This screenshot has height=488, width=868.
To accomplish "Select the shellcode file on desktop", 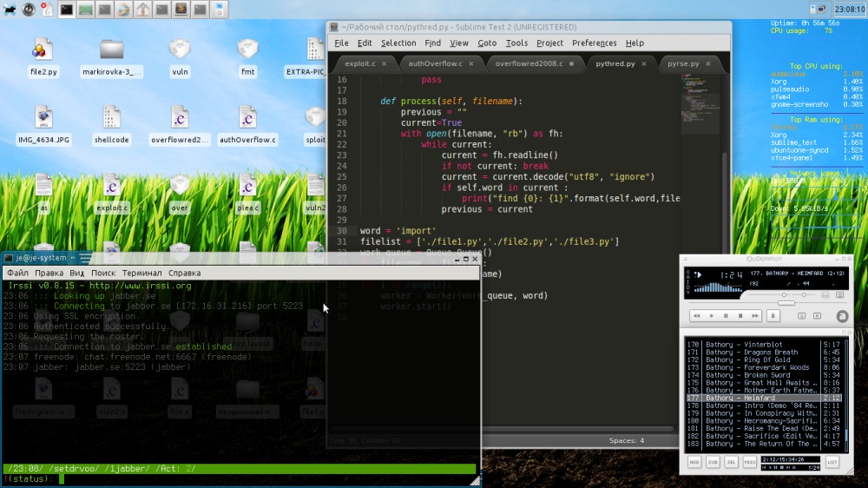I will coord(111,126).
